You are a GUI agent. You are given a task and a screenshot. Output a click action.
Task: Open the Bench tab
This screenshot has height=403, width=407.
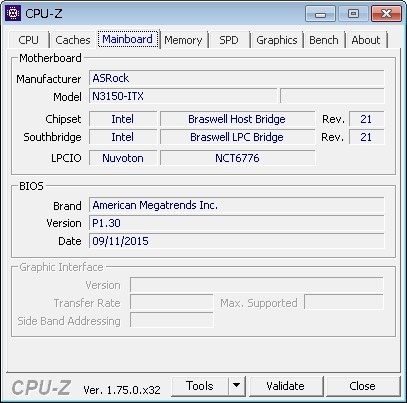[324, 40]
